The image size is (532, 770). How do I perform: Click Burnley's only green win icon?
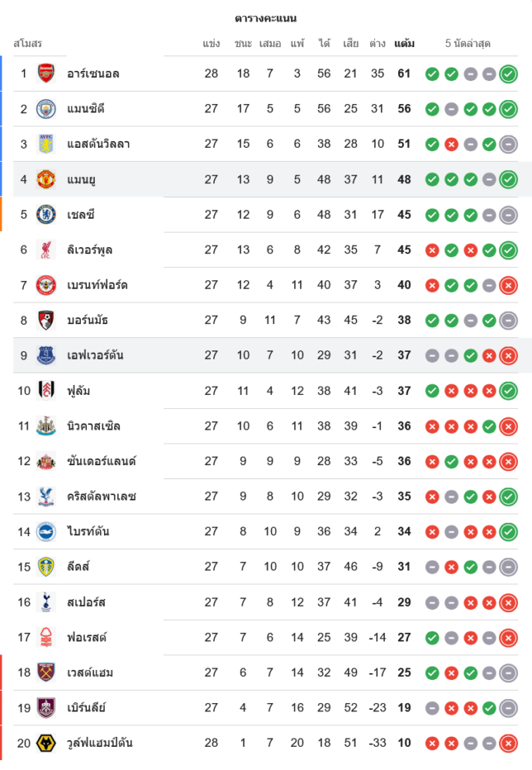click(489, 708)
